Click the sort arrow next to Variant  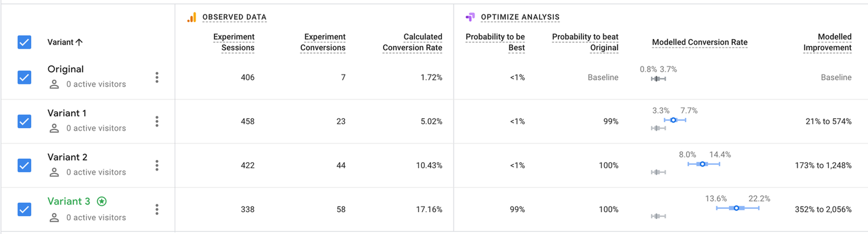point(79,42)
